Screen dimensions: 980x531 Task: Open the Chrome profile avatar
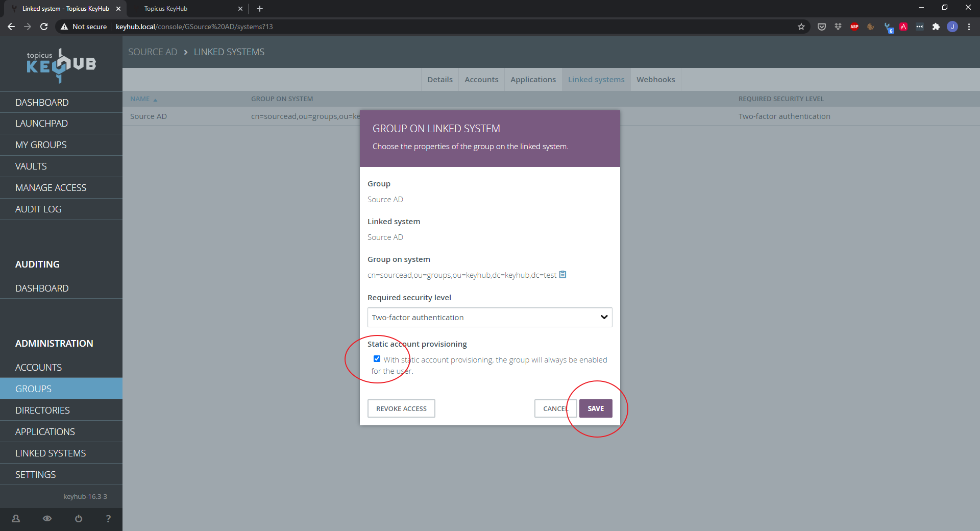click(x=952, y=27)
